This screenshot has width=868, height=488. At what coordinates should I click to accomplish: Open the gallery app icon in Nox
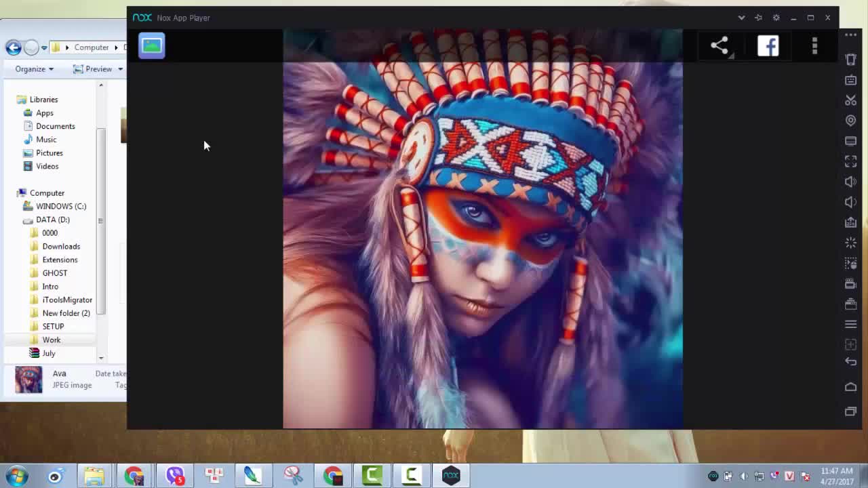pos(152,45)
